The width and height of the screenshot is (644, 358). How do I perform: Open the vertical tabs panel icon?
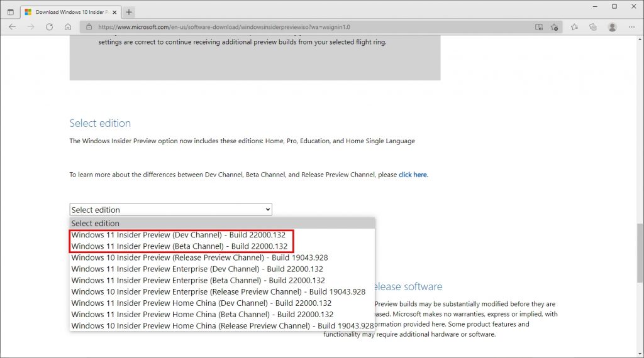pyautogui.click(x=11, y=12)
